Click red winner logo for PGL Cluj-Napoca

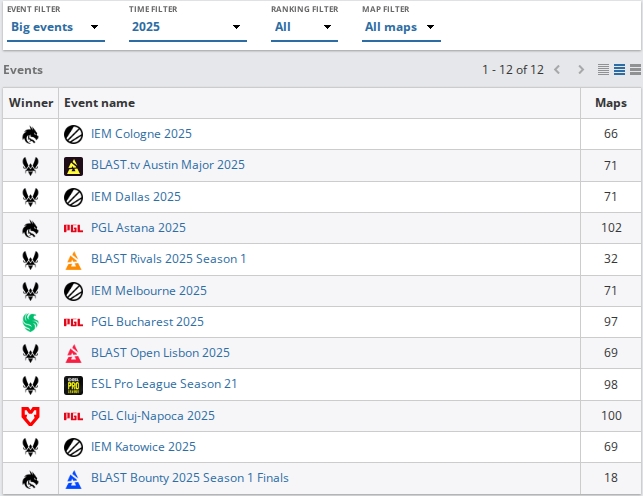point(30,416)
